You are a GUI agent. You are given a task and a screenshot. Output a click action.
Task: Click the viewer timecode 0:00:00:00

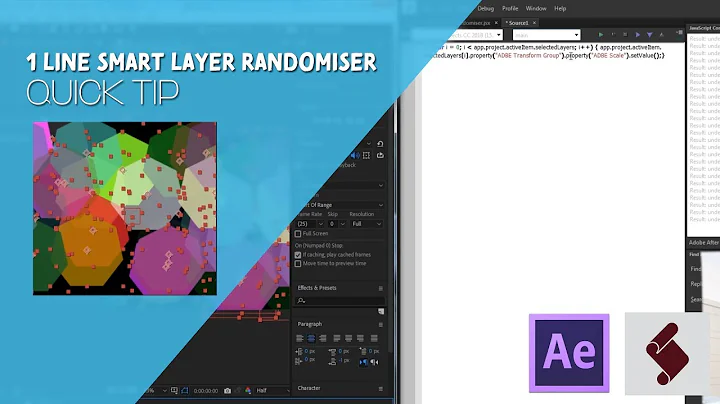206,391
